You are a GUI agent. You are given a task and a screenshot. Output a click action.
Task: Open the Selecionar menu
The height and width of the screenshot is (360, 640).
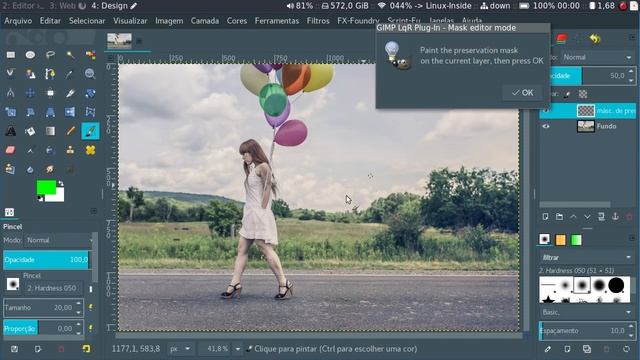coord(87,20)
